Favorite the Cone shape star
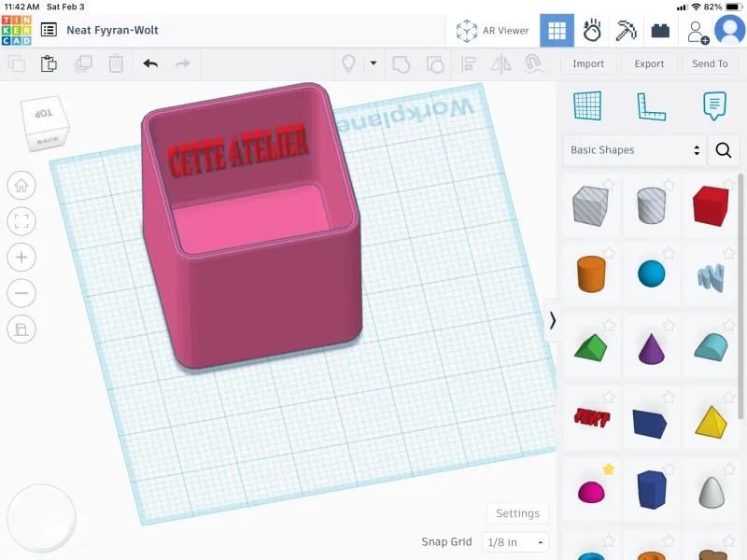 click(669, 325)
